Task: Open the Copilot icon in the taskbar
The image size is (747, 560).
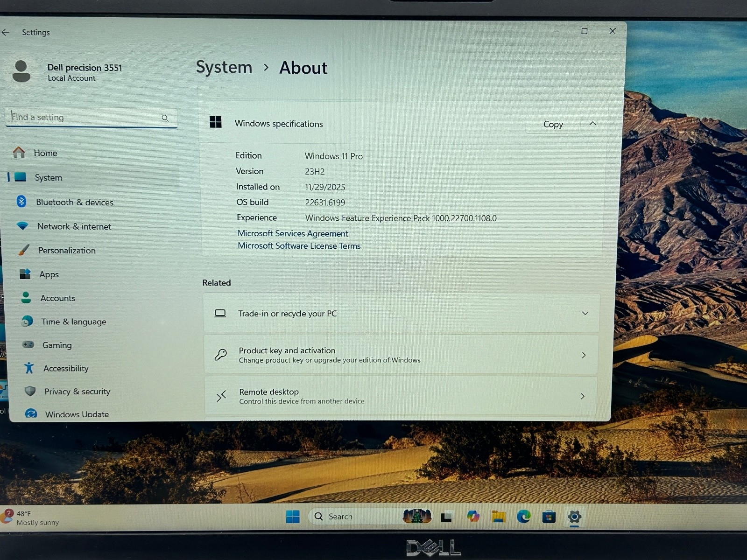Action: click(x=473, y=516)
